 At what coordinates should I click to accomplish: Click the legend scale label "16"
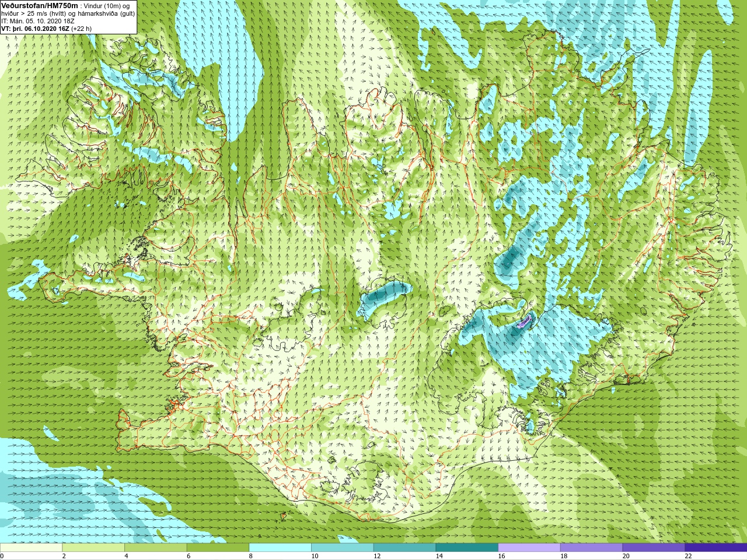coord(501,556)
